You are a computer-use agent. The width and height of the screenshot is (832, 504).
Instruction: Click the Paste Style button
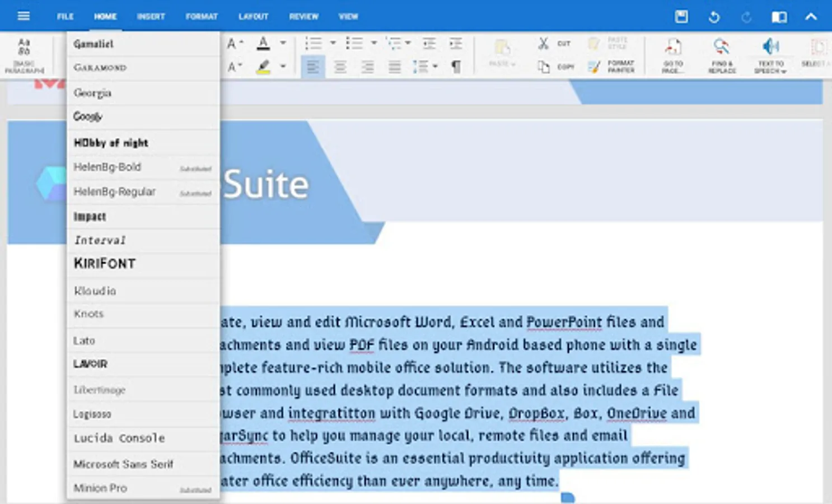point(608,43)
